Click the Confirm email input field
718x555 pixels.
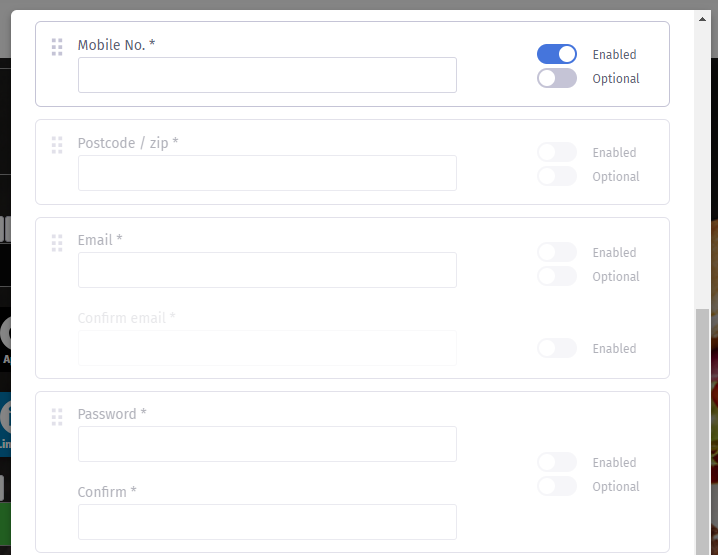pyautogui.click(x=267, y=348)
